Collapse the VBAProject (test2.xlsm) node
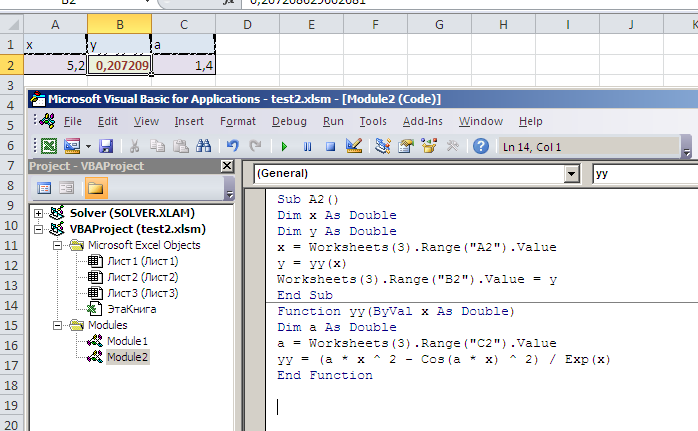 coord(39,229)
